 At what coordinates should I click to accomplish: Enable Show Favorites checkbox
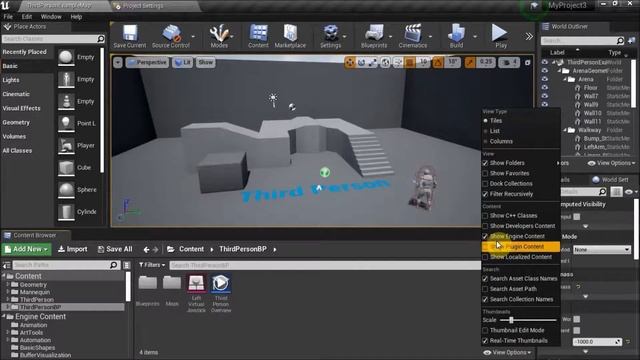click(485, 173)
